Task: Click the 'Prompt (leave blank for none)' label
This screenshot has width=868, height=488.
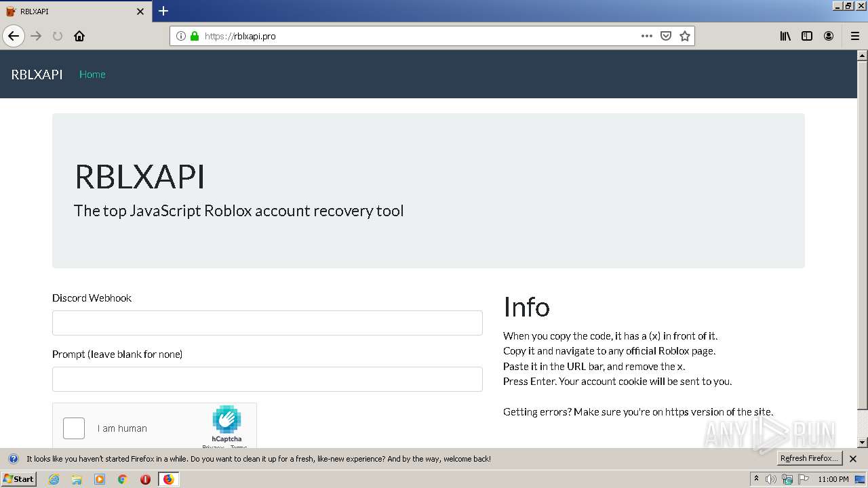Action: point(117,354)
